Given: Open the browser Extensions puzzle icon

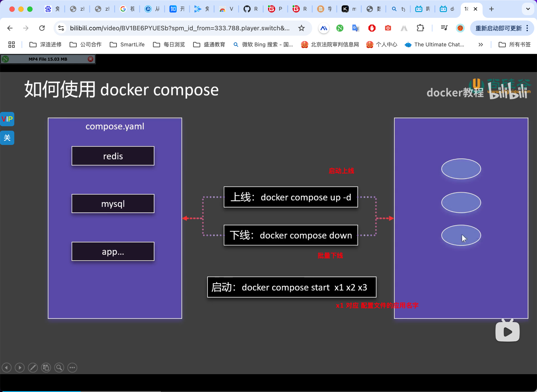Looking at the screenshot, I should click(x=420, y=28).
